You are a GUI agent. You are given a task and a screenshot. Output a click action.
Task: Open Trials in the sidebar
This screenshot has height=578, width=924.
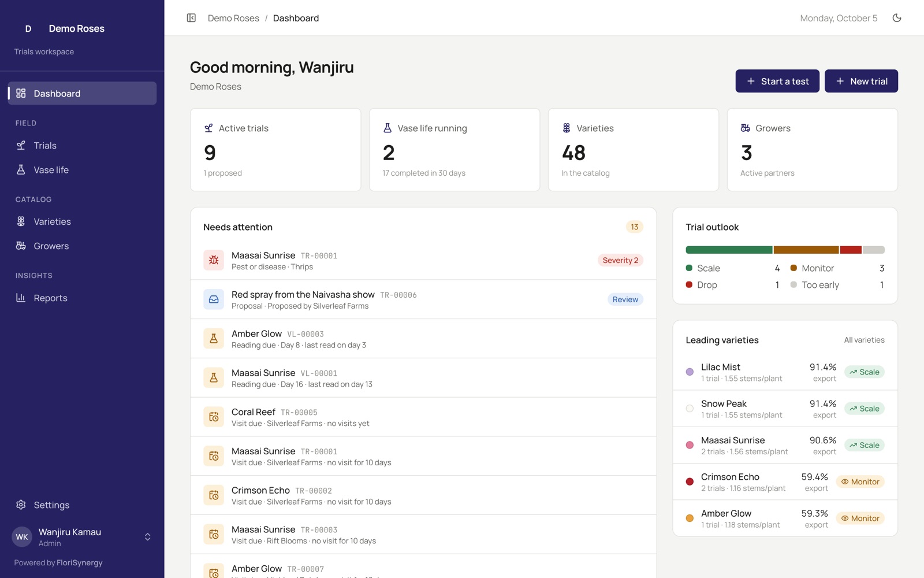coord(82,146)
